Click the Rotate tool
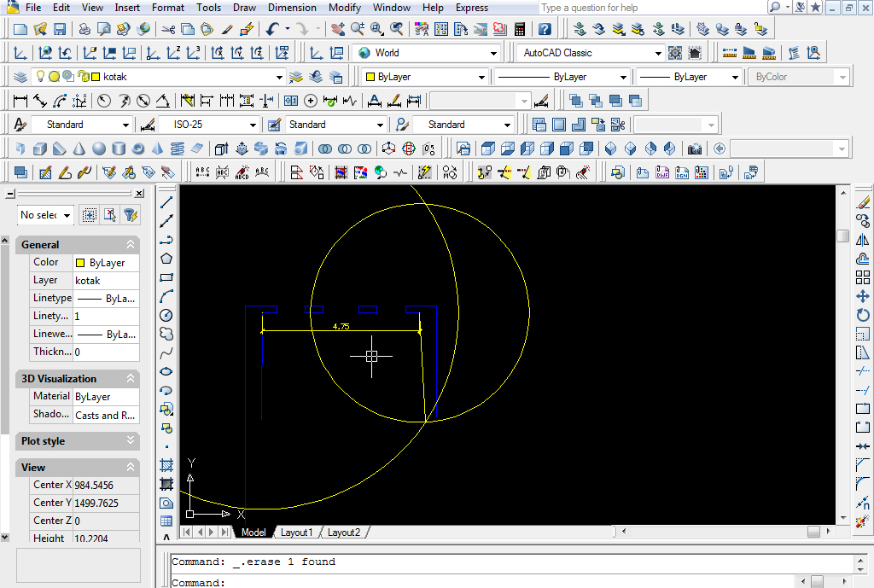 coord(863,316)
